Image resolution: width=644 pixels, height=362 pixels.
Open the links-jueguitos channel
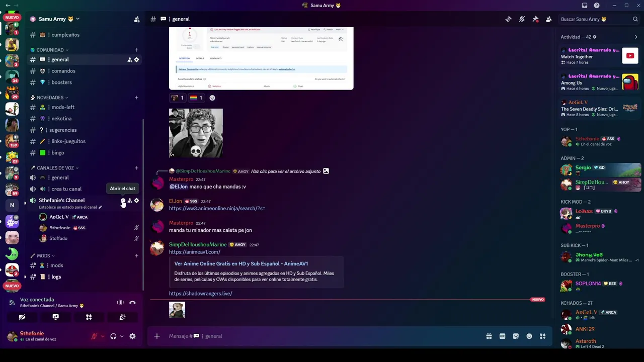[x=84, y=141]
